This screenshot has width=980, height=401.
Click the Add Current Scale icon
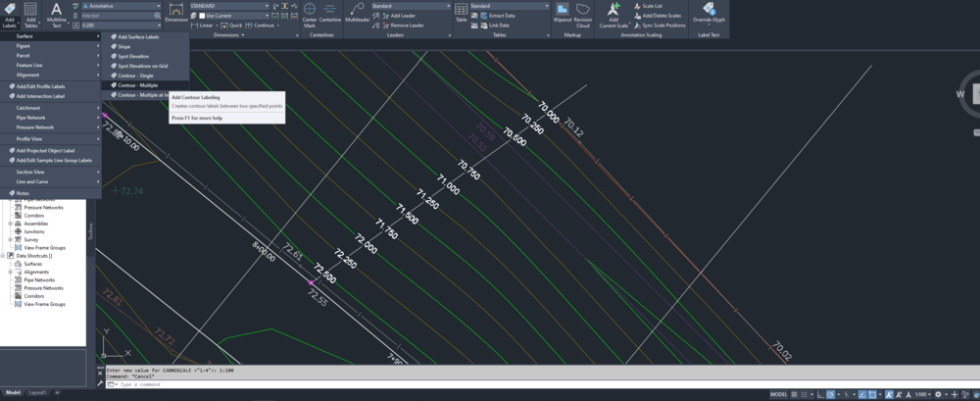[x=613, y=14]
